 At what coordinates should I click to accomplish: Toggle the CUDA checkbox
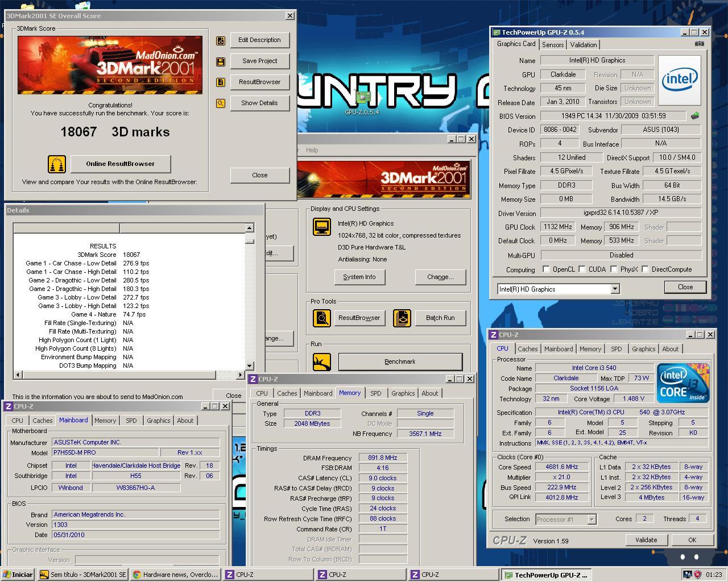tap(582, 269)
